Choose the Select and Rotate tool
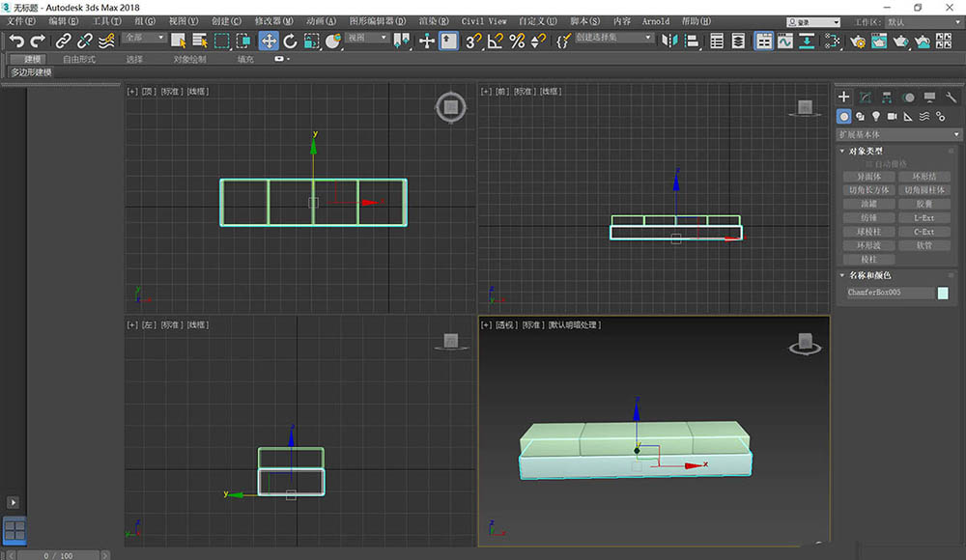966x560 pixels. coord(290,41)
